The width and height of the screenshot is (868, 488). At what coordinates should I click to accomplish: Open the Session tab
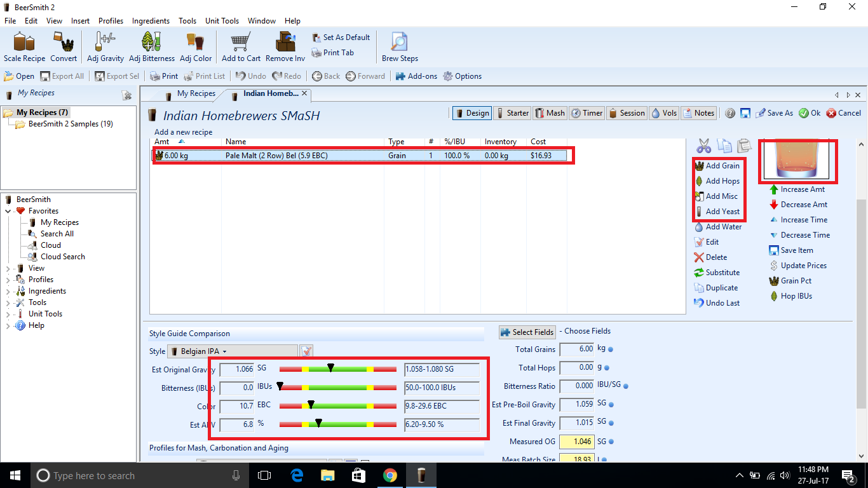627,113
